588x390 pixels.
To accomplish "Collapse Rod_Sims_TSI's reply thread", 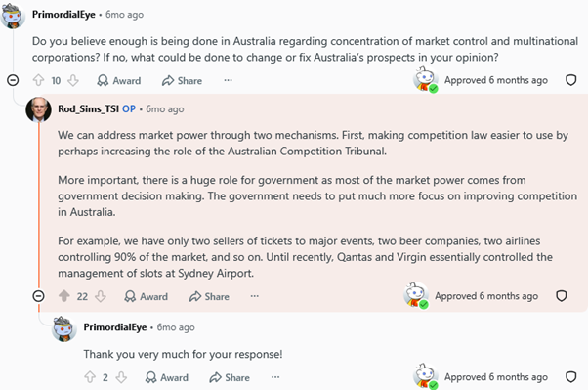I will 38,296.
